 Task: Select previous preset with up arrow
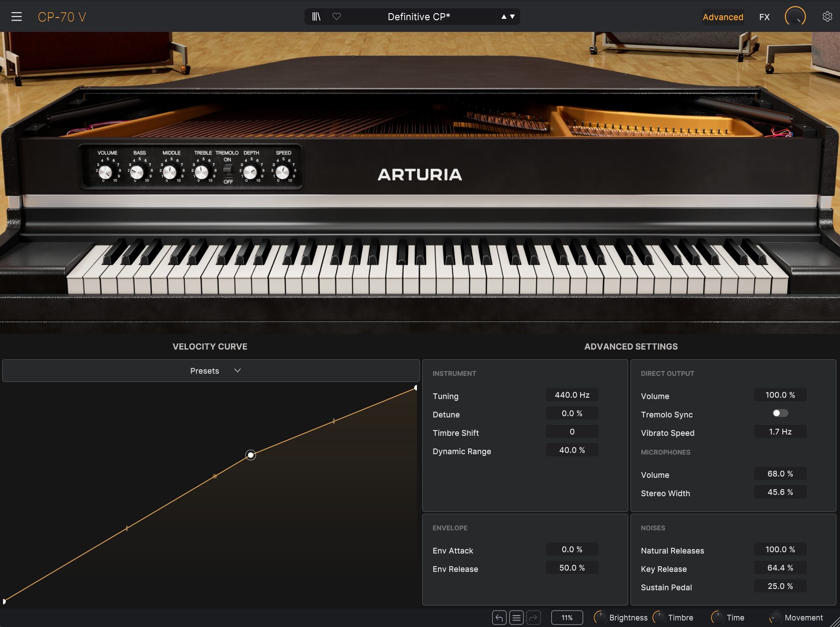coord(504,17)
